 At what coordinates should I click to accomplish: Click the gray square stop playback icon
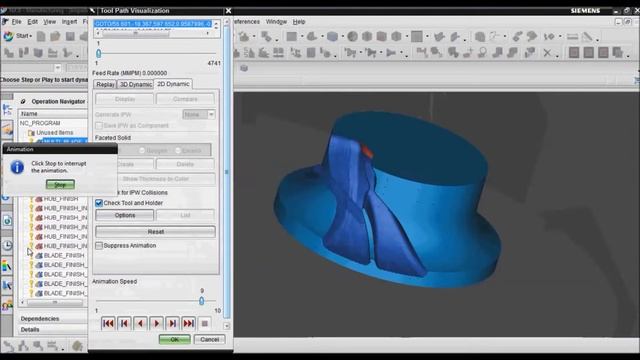204,324
